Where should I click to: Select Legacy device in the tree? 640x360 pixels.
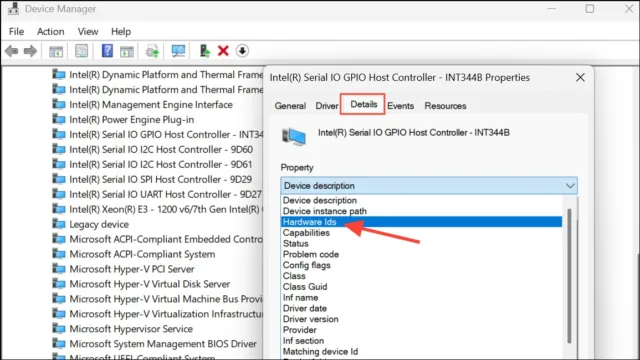[x=99, y=224]
